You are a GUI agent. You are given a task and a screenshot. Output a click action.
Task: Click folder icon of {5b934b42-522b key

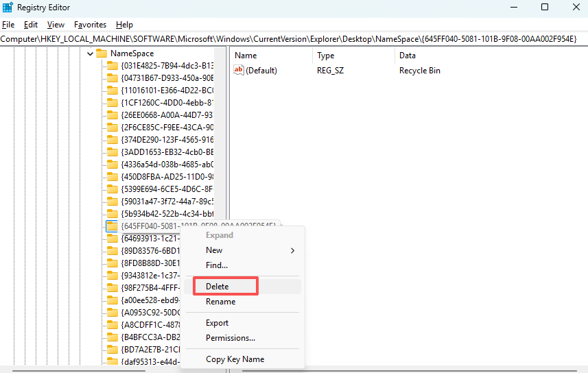[x=112, y=214]
